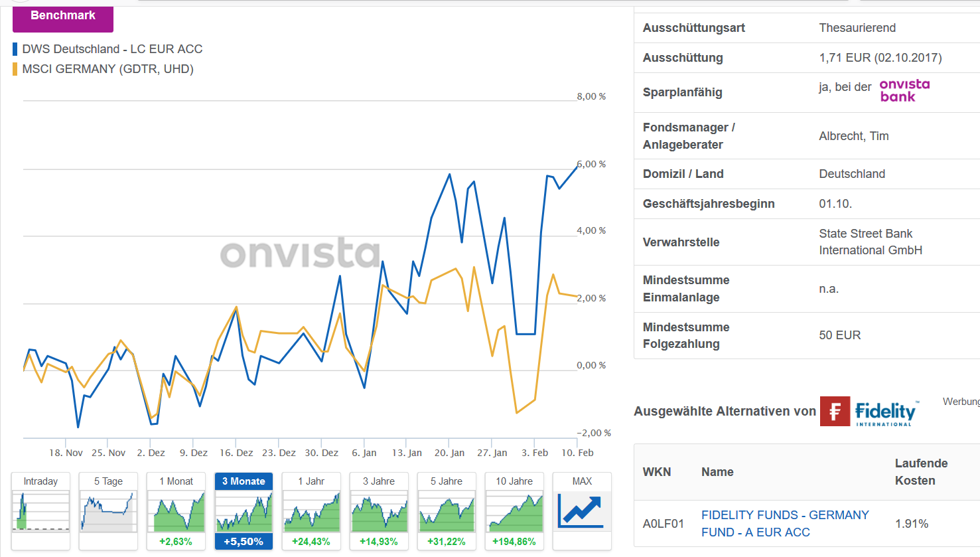Click the +194,86% label under 10 Jahre
Image resolution: width=980 pixels, height=557 pixels.
click(x=514, y=542)
